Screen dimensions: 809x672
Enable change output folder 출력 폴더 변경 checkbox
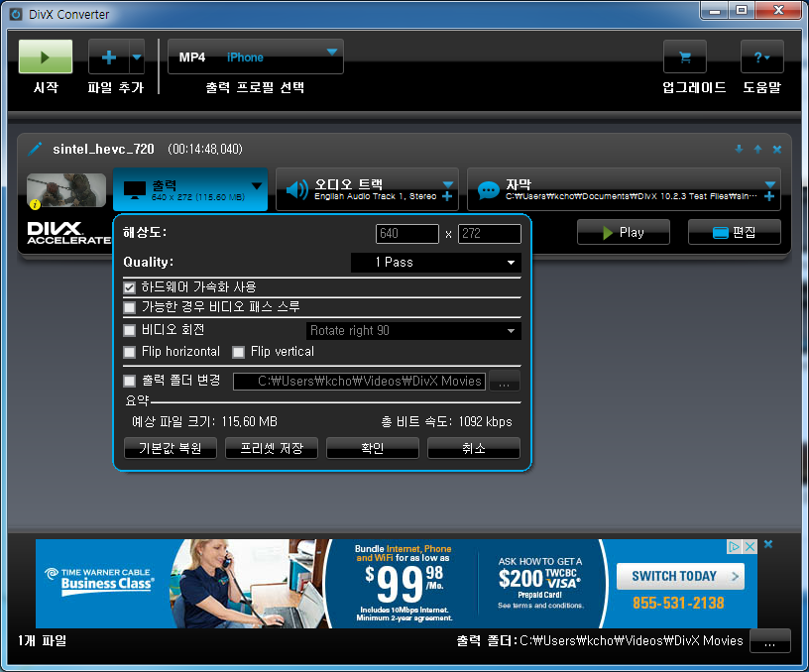click(130, 382)
